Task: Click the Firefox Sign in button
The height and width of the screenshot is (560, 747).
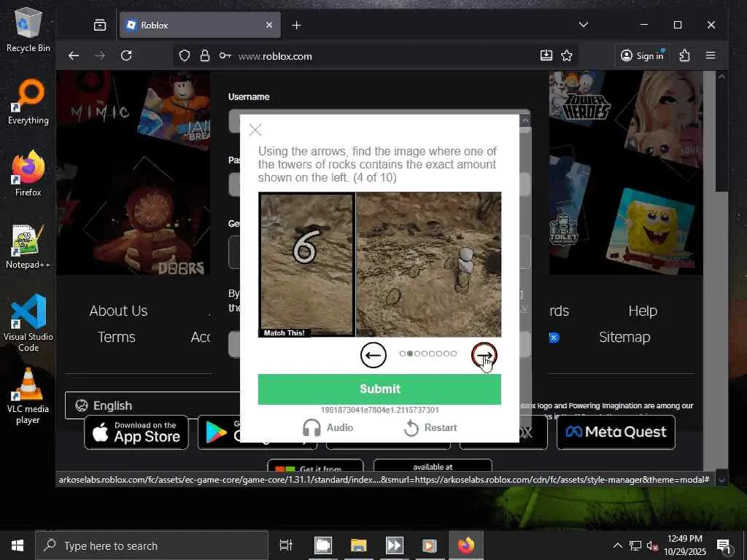Action: tap(642, 55)
